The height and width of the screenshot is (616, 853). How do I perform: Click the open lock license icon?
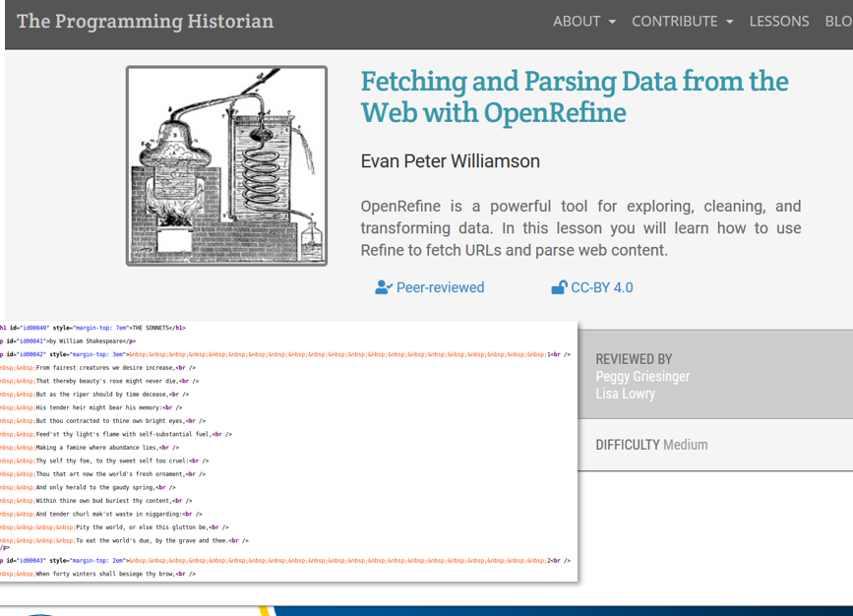[559, 287]
